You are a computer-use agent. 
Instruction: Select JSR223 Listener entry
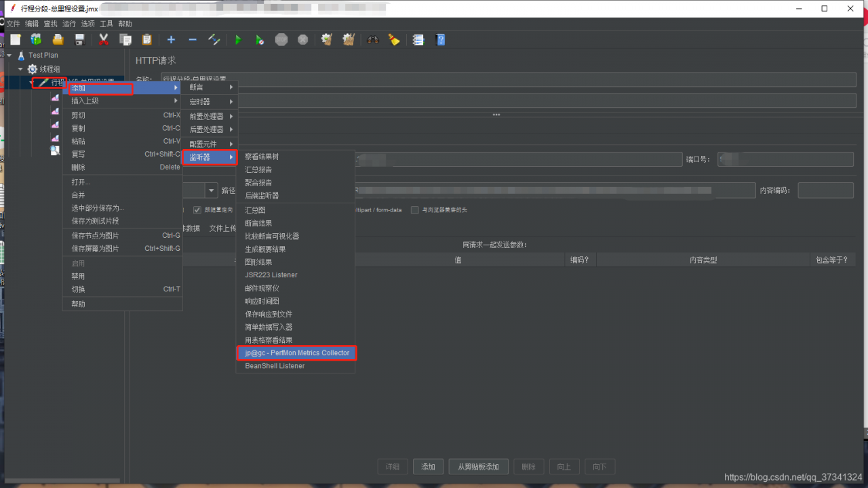pos(296,275)
